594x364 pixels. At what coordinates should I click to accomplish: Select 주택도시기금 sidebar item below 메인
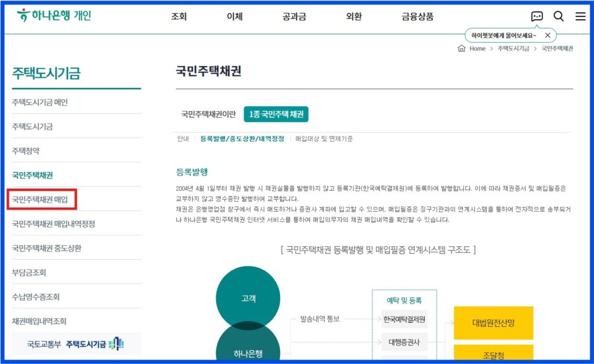(x=32, y=127)
